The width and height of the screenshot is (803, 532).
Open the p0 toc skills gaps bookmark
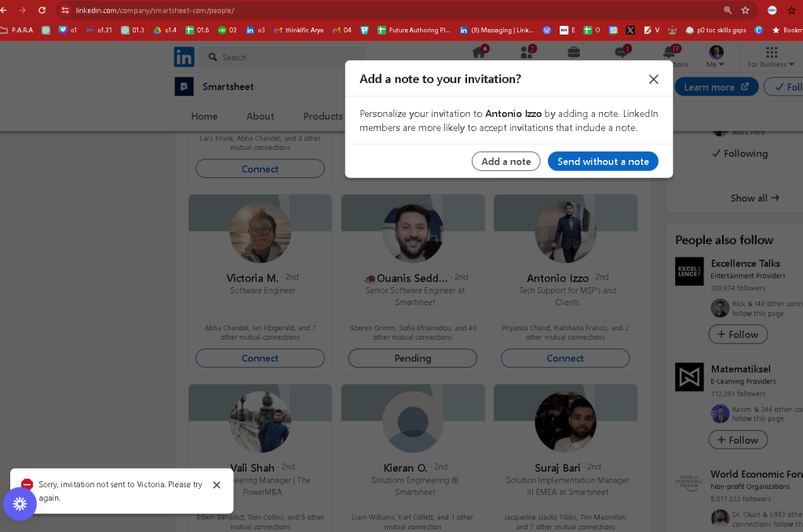[715, 31]
